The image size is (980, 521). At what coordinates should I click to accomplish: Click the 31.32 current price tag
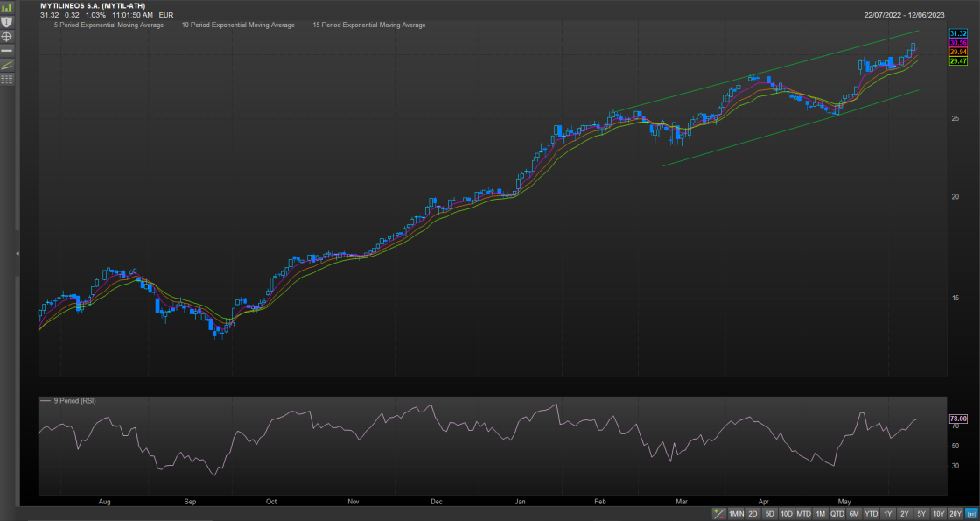click(957, 32)
